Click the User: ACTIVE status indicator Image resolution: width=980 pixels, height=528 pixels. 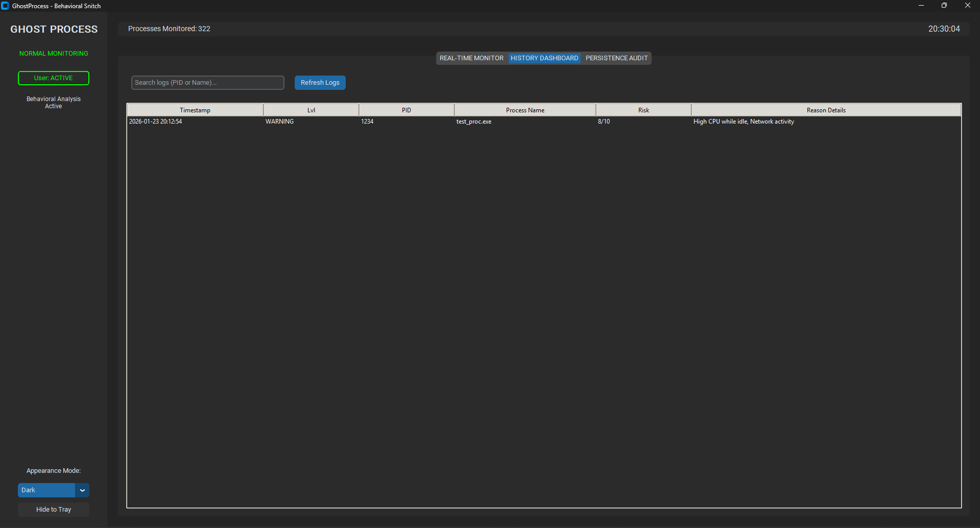[54, 78]
